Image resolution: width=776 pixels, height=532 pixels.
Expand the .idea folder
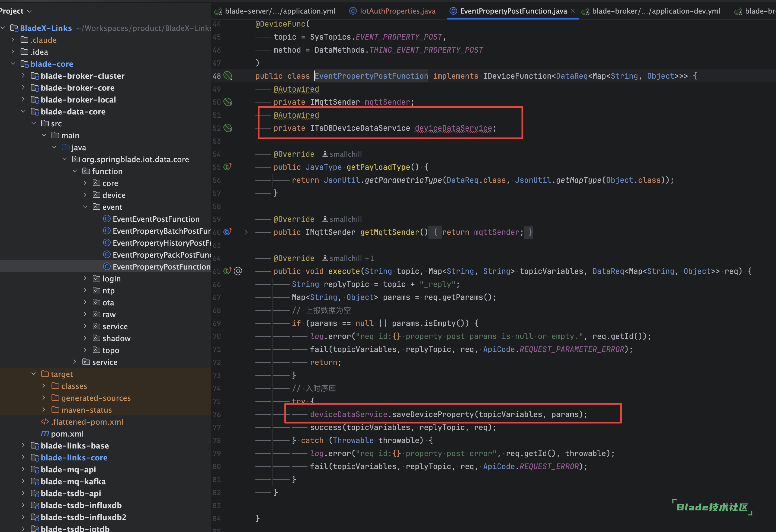pyautogui.click(x=13, y=52)
